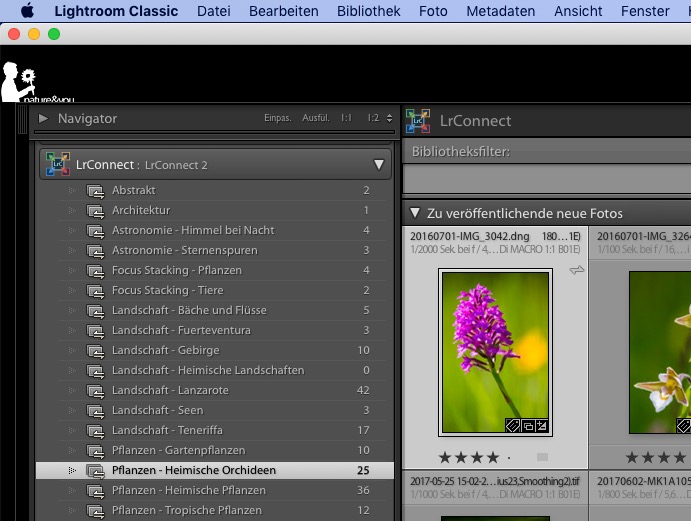Select Focus Stacking - Pflanzen collection
This screenshot has width=691, height=521.
(214, 270)
